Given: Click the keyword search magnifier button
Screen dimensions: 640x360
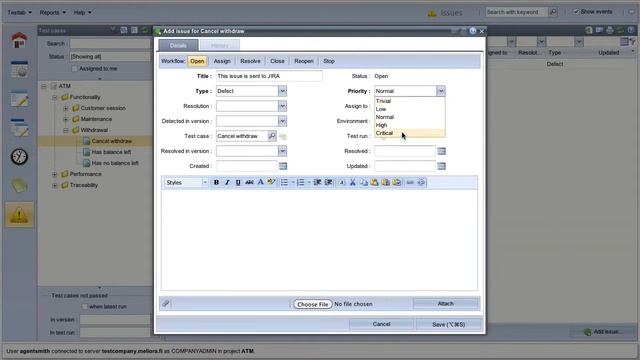Looking at the screenshot, I should tap(553, 12).
